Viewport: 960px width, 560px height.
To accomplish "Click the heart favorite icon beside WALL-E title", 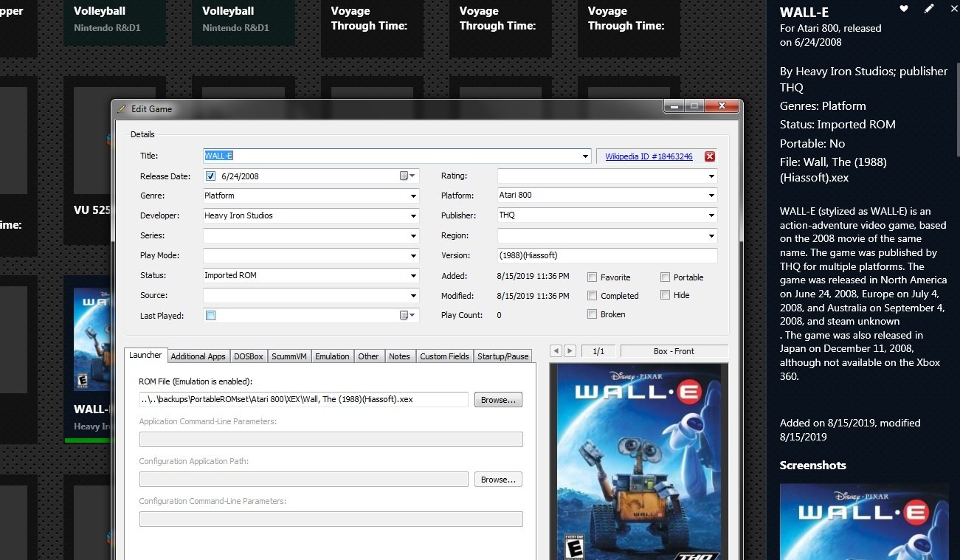I will click(x=904, y=8).
